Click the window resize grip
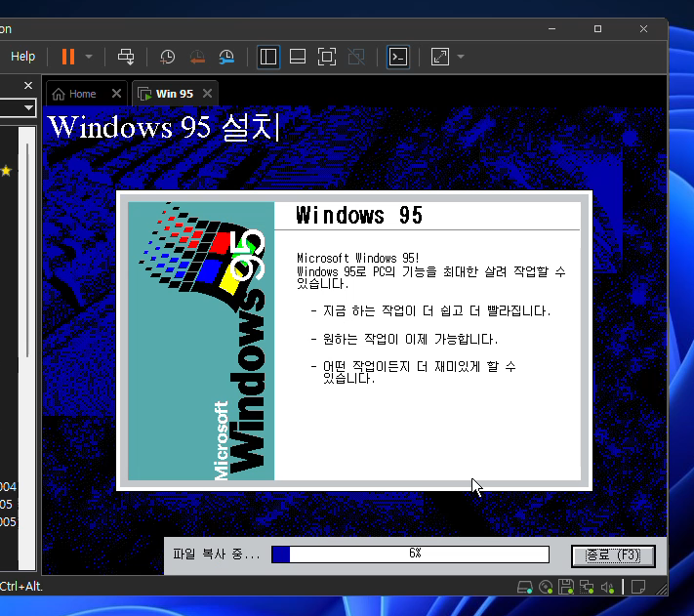The width and height of the screenshot is (694, 616). [661, 589]
